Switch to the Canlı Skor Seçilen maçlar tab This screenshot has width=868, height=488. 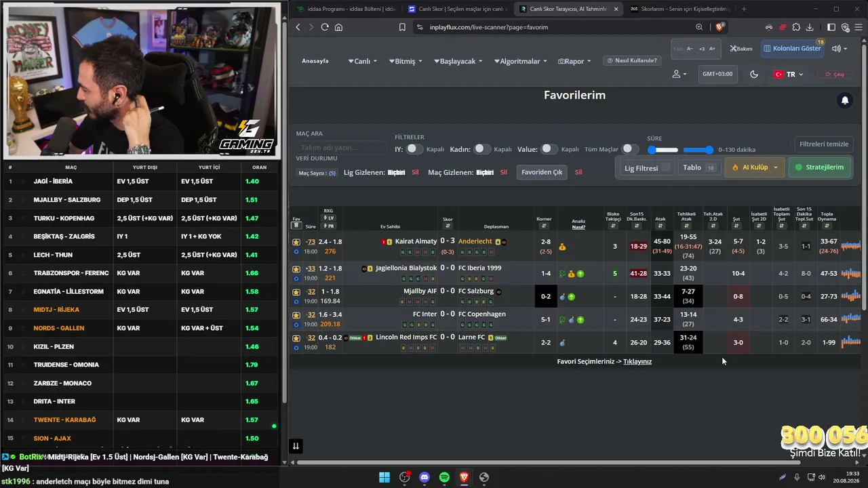click(x=457, y=9)
